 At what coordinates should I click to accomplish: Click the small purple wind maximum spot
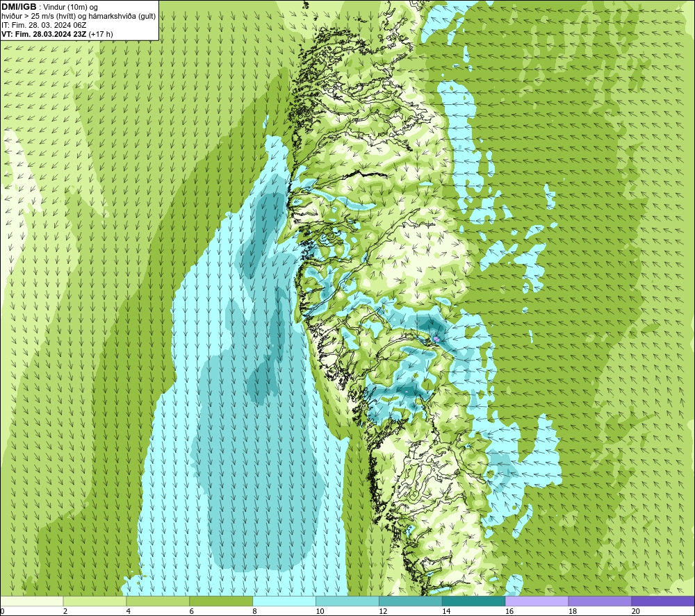(x=436, y=339)
